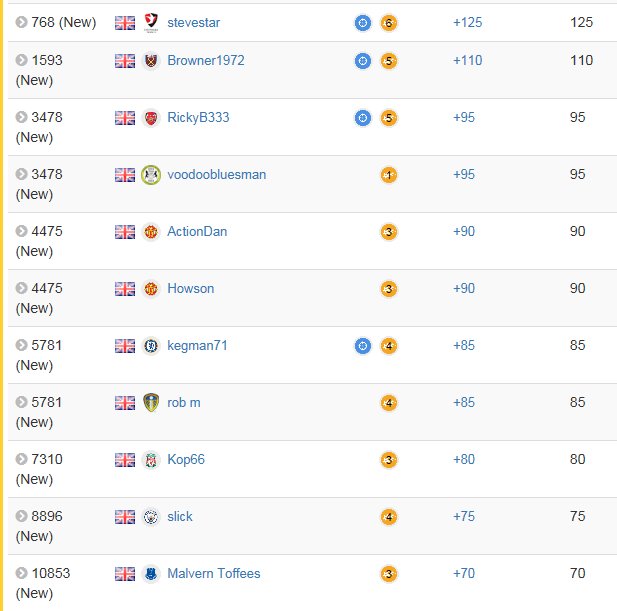Click the Liverpool crest beside Kop66
617x611 pixels.
(x=151, y=460)
